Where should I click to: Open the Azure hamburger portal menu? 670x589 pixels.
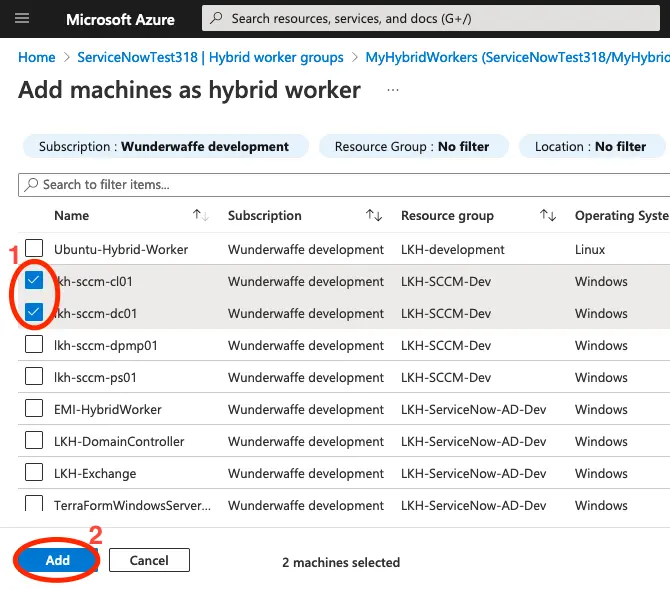point(22,18)
